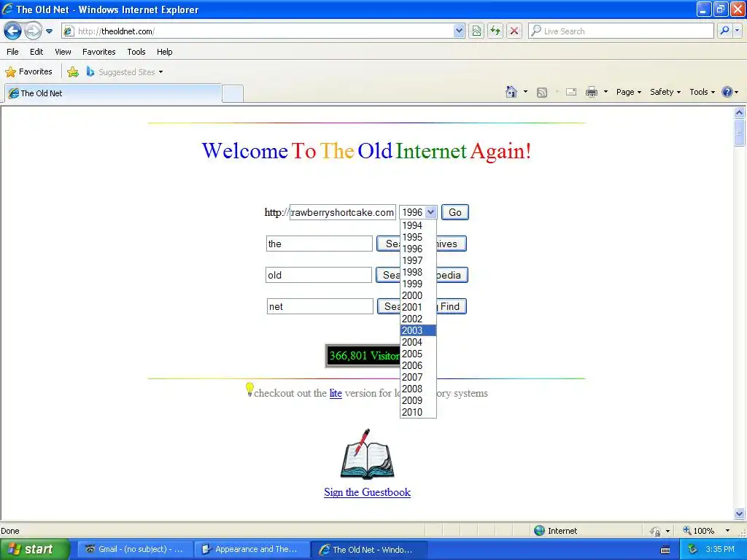
Task: Select 2004 from the year list
Action: pos(418,342)
